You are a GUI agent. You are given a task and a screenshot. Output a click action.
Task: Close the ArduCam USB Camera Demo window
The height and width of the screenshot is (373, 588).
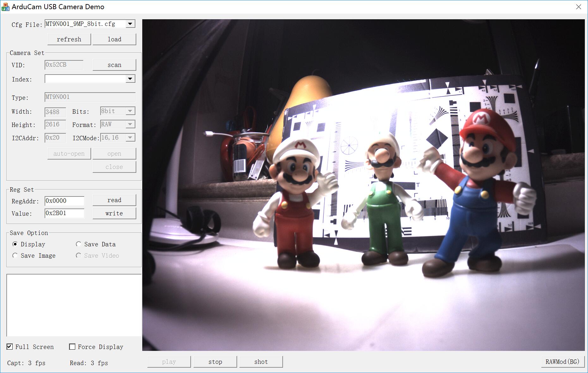pos(579,7)
